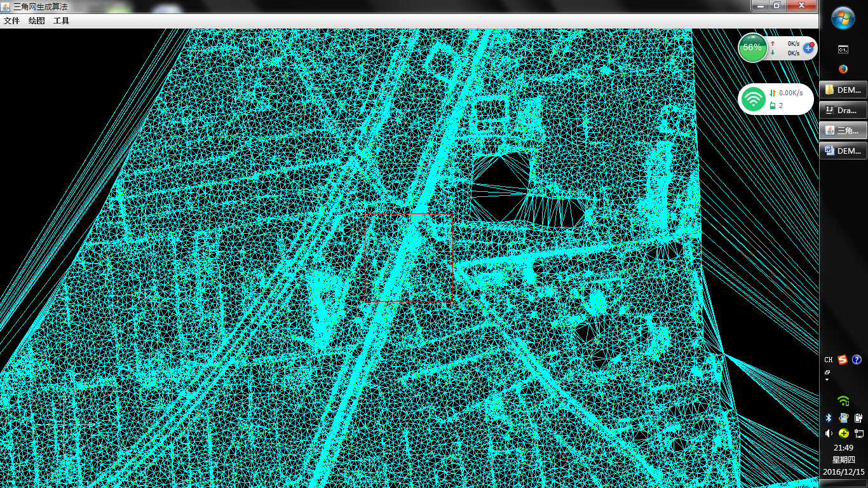Switch to the DEM Word document taskbar button

(843, 151)
